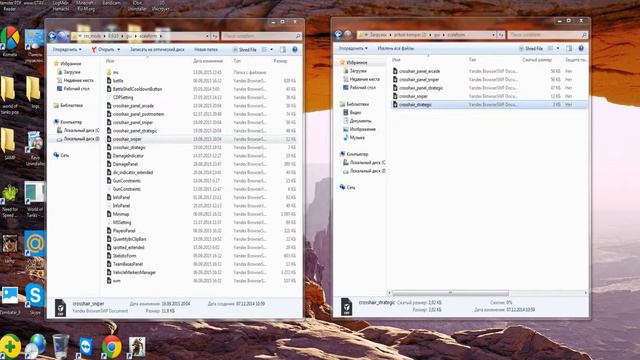640x360 pixels.
Task: Select crosshair_panel_arcade in right window
Action: 419,71
